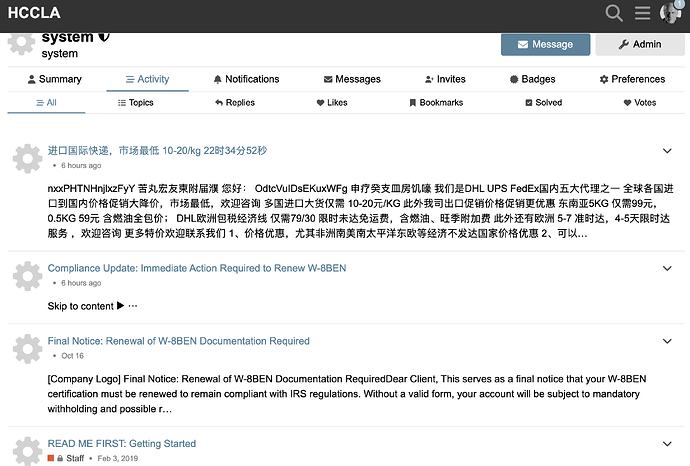Image resolution: width=690 pixels, height=466 pixels.
Task: Open READ ME FIRST: Getting Started topic
Action: coord(121,444)
